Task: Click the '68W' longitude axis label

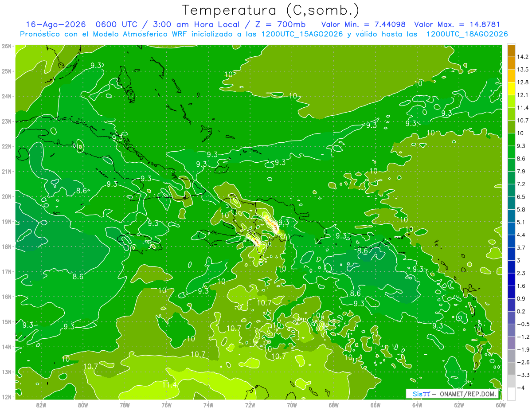Action: (x=334, y=404)
